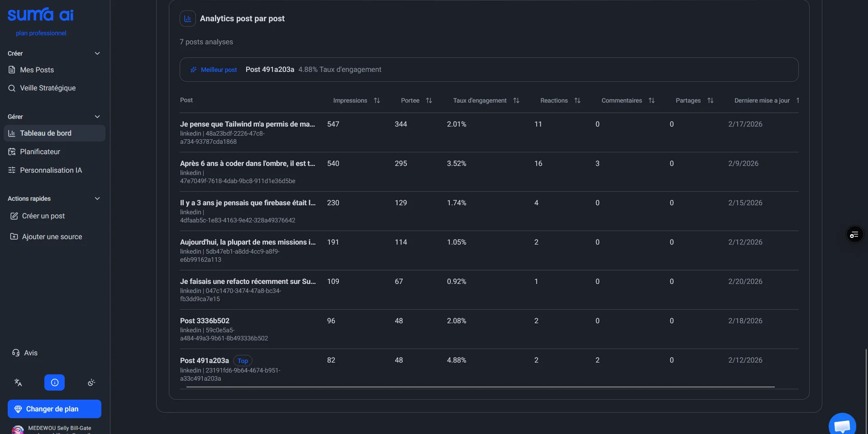
Task: Sort table by Impressions column
Action: pos(377,100)
